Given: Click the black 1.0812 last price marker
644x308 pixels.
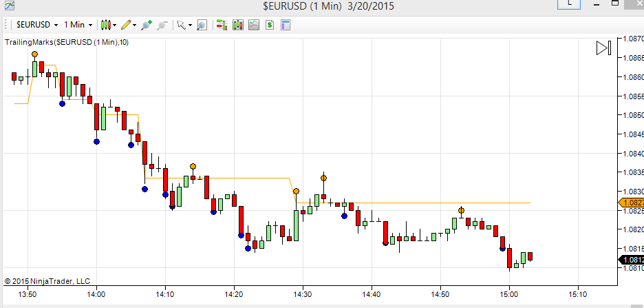Looking at the screenshot, I should point(631,260).
